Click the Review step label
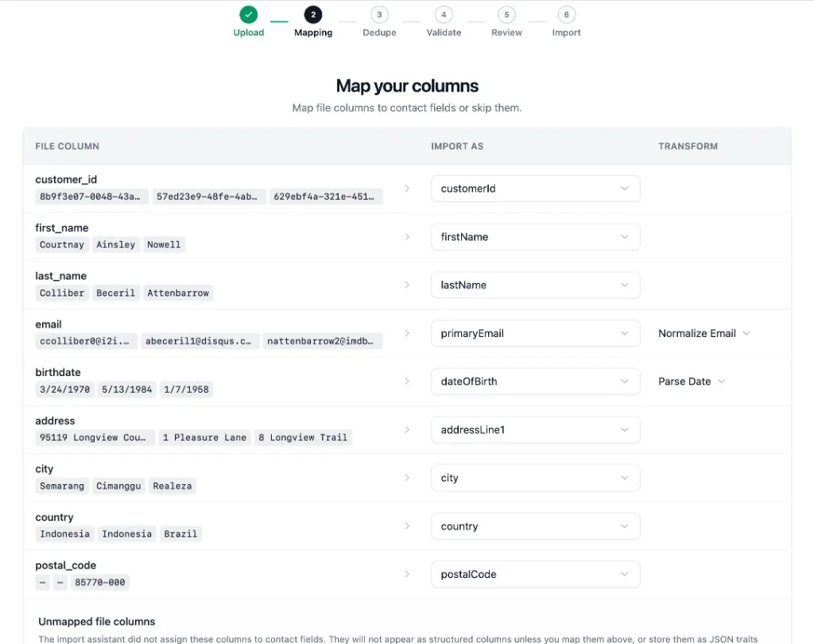814x644 pixels. click(506, 33)
